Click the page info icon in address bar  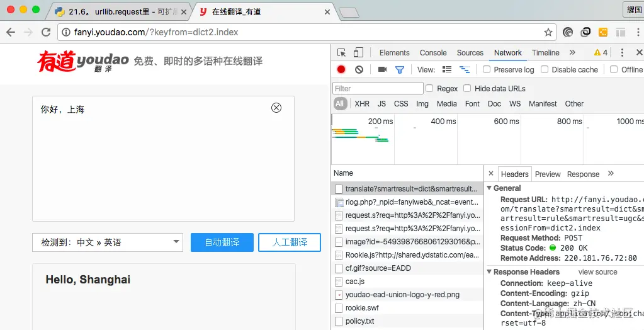(x=66, y=32)
